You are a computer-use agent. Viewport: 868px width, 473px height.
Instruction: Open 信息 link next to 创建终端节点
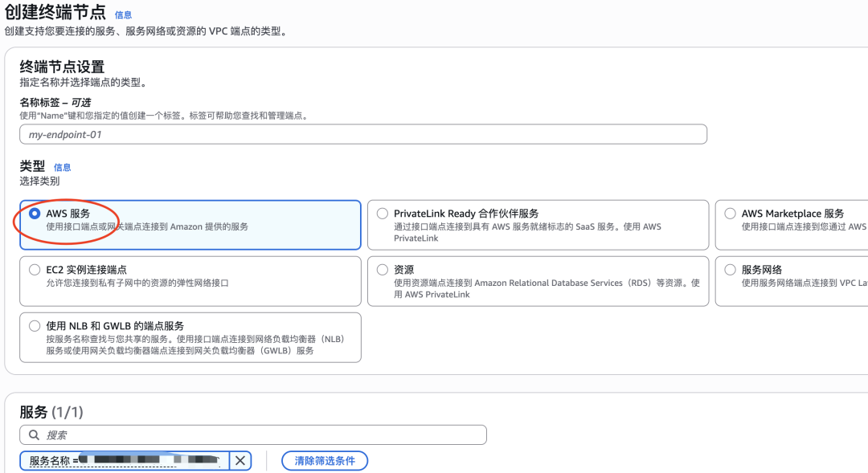click(123, 15)
